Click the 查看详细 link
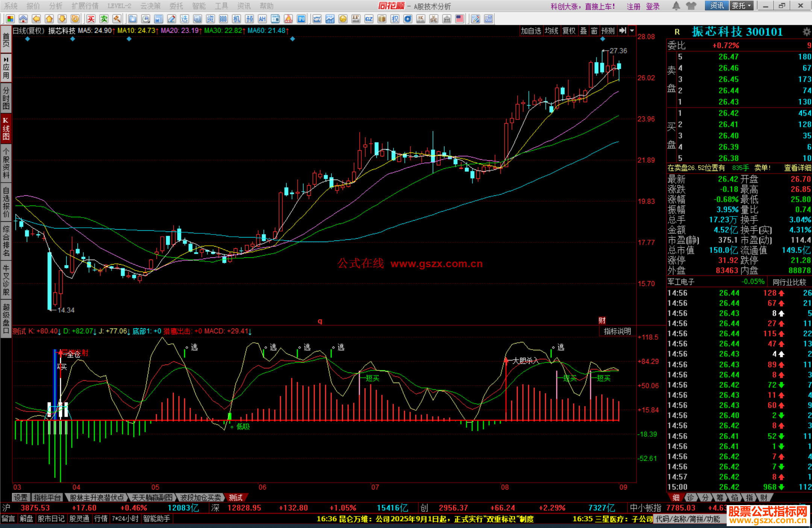This screenshot has width=812, height=528. point(797,168)
